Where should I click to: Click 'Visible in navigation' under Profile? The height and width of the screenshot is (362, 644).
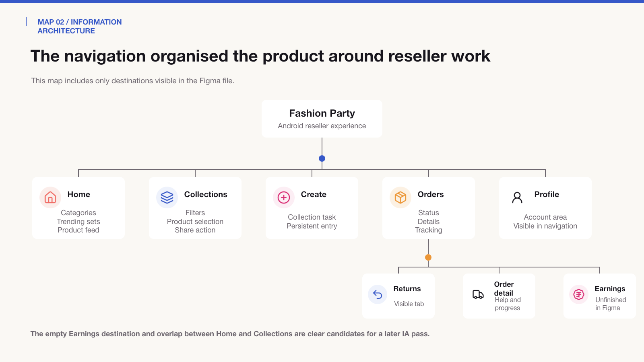[x=545, y=226]
